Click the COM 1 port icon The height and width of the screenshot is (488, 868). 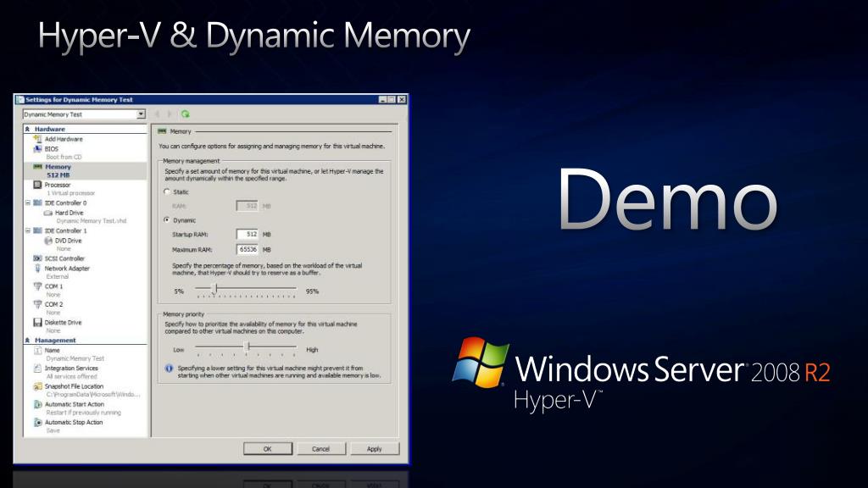(37, 286)
